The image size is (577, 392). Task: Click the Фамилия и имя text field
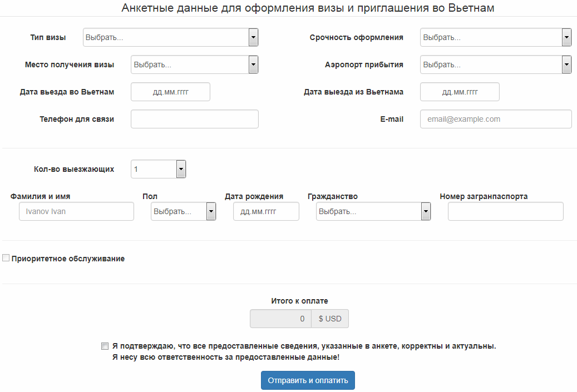tap(76, 211)
